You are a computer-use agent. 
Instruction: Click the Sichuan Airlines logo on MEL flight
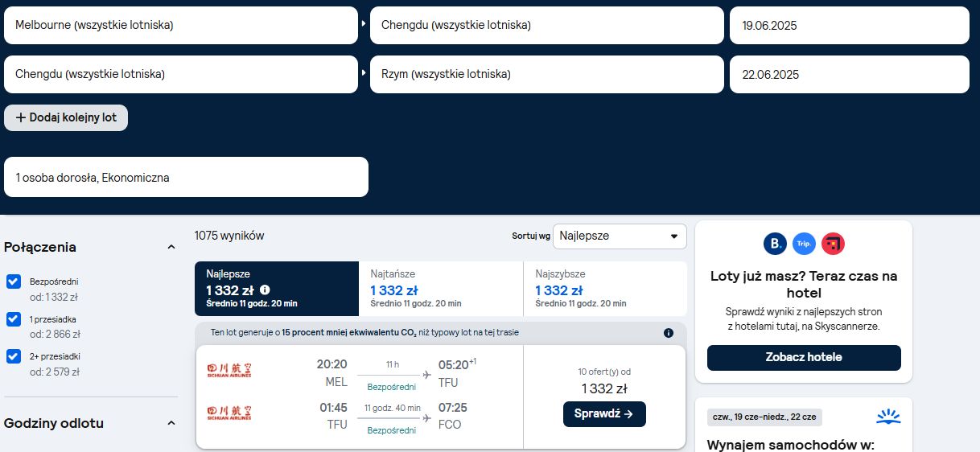[229, 371]
